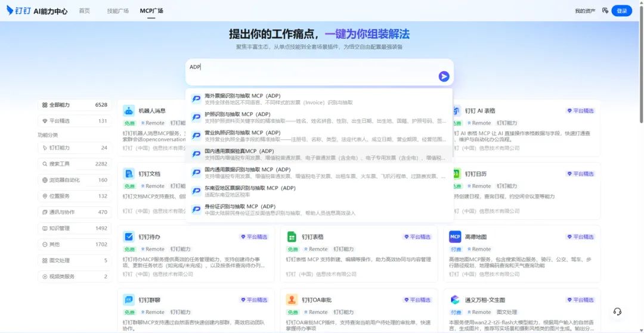
Task: Filter by 浏览器自动化 category
Action: click(75, 180)
